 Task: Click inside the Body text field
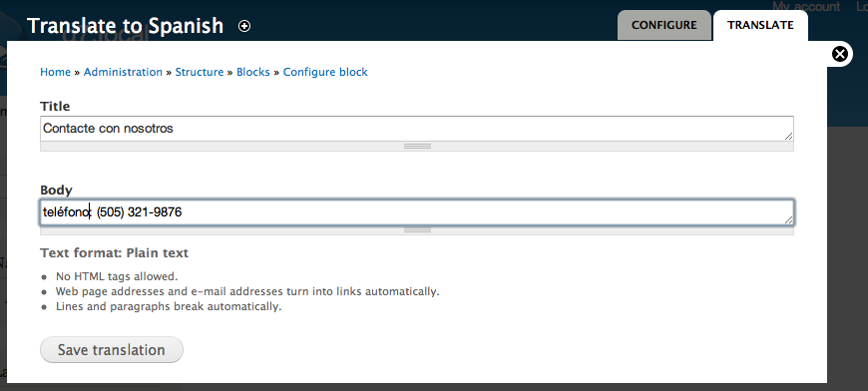tap(416, 212)
